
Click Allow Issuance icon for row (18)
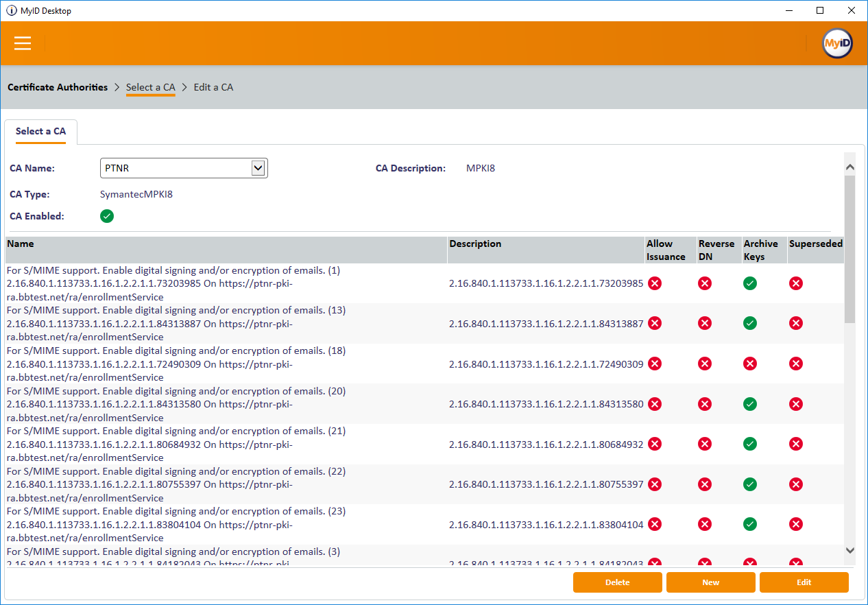[655, 364]
